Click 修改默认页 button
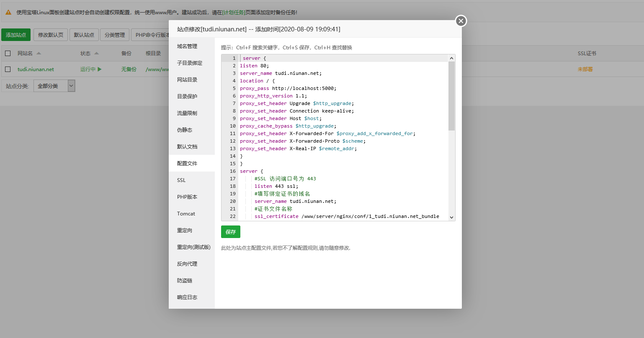Screen dimensions: 644x338 pos(51,35)
